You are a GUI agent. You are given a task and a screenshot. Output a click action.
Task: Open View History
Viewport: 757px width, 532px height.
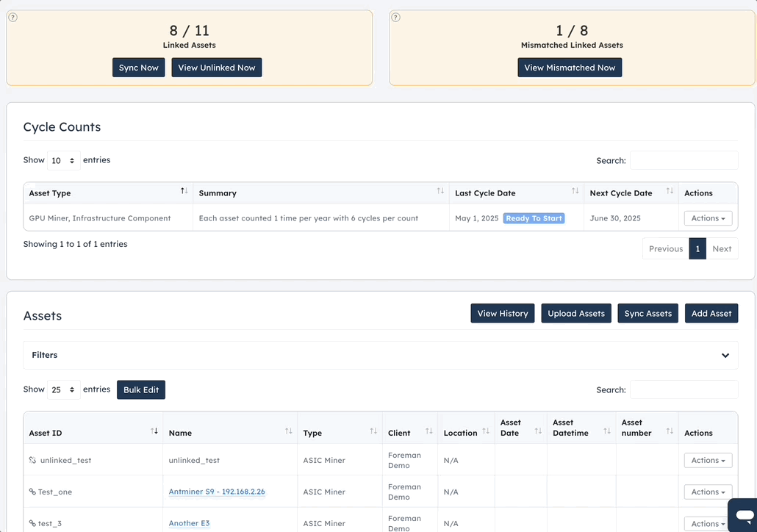(x=503, y=313)
